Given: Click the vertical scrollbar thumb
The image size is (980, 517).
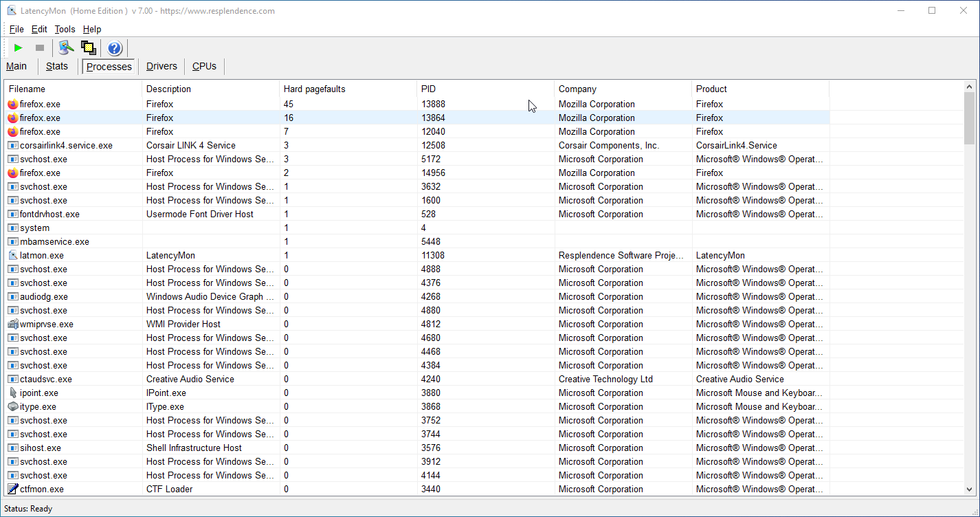Looking at the screenshot, I should (x=970, y=118).
